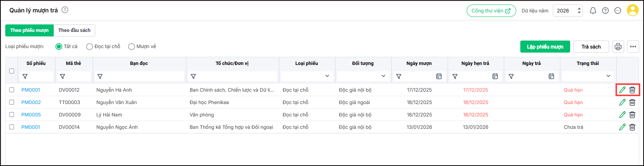Open the calendar picker in Ngày mượn filter
This screenshot has height=166, width=644.
(439, 76)
